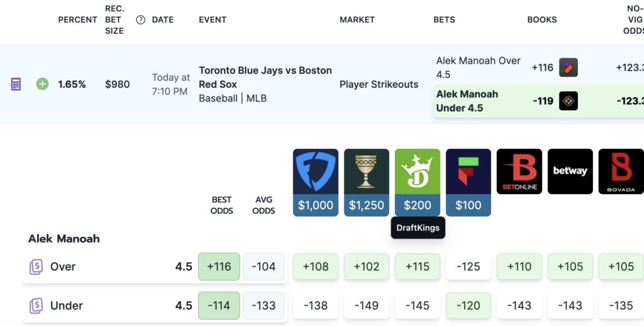This screenshot has height=326, width=644.
Task: Sort by the Date column header
Action: (163, 19)
